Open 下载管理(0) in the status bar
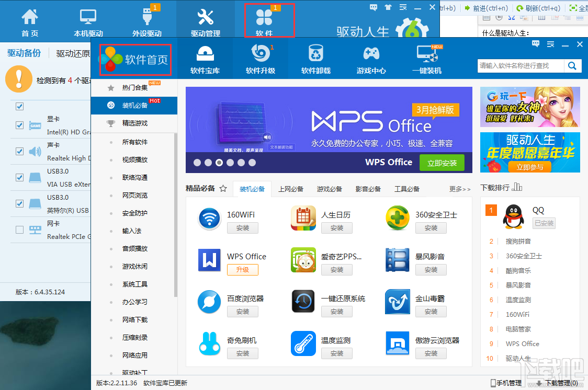The width and height of the screenshot is (588, 390). pos(557,383)
